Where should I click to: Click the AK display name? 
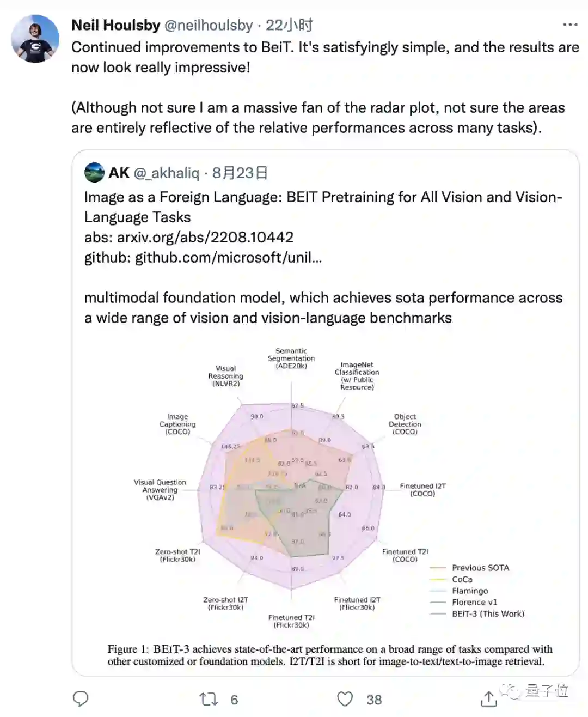[x=119, y=173]
